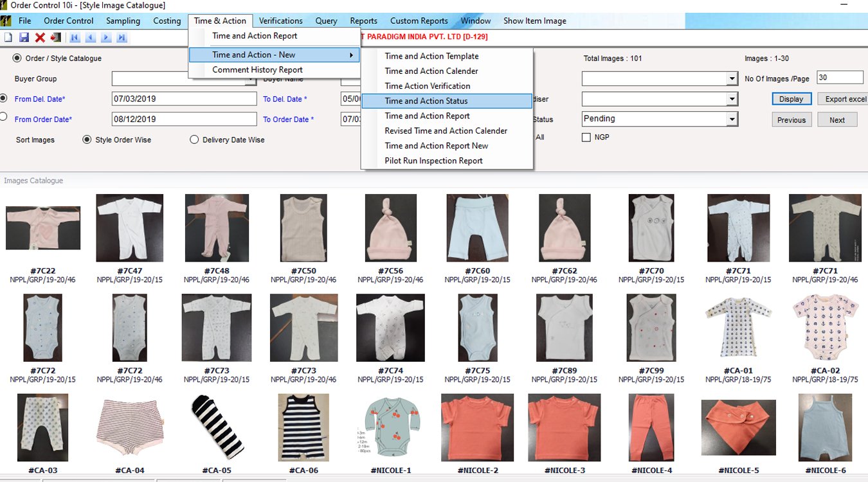Expand the Buyer Group dropdown
The width and height of the screenshot is (868, 482).
250,80
